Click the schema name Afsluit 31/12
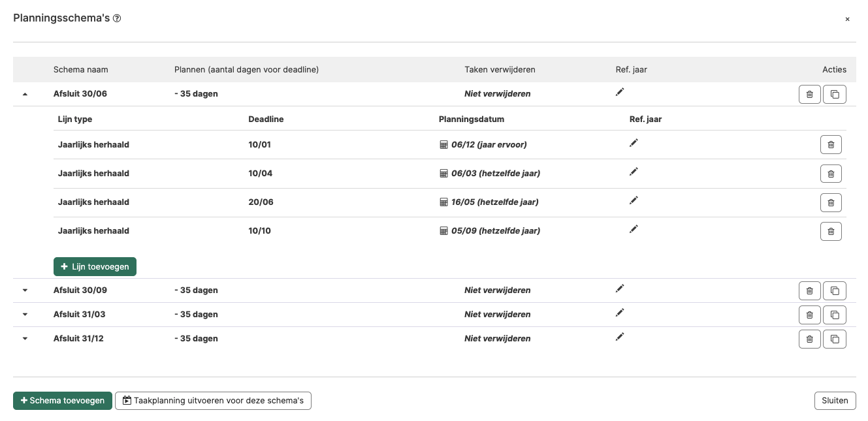This screenshot has height=421, width=868. (79, 339)
